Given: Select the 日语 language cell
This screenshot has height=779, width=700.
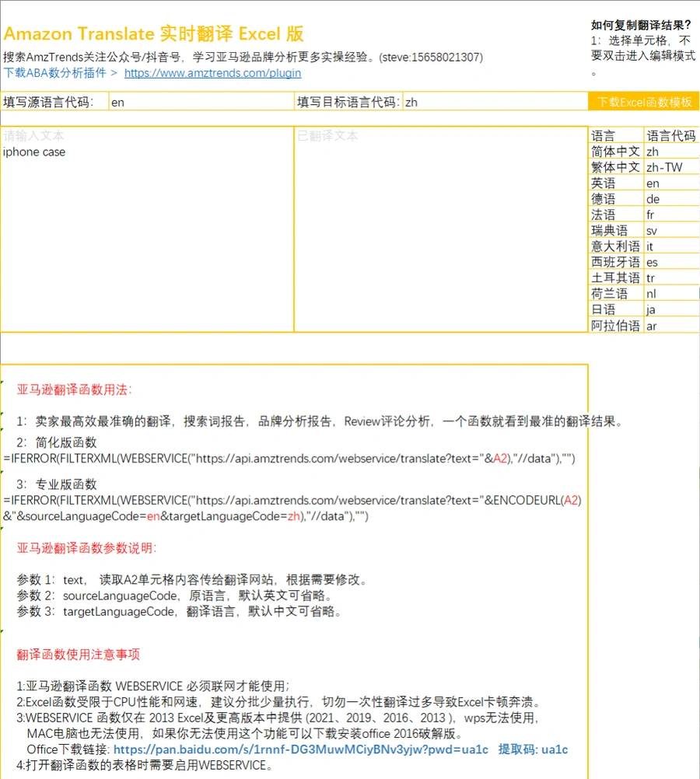Looking at the screenshot, I should pos(617,309).
